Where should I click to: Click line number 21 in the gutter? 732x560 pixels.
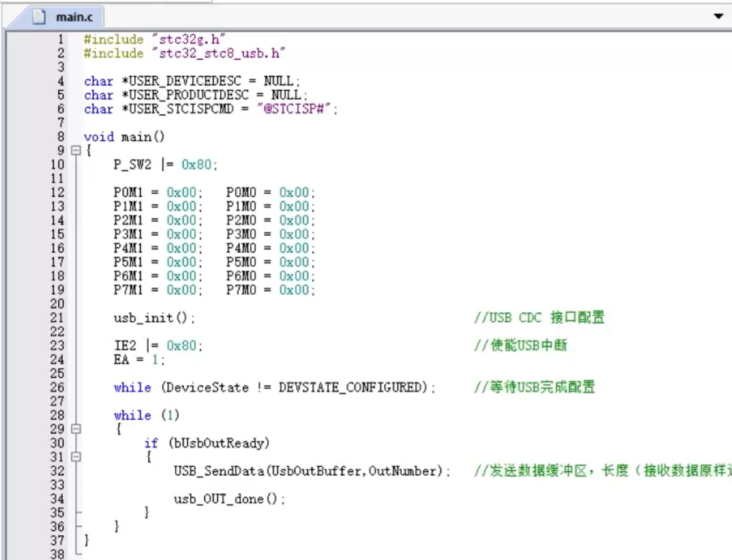tap(57, 318)
